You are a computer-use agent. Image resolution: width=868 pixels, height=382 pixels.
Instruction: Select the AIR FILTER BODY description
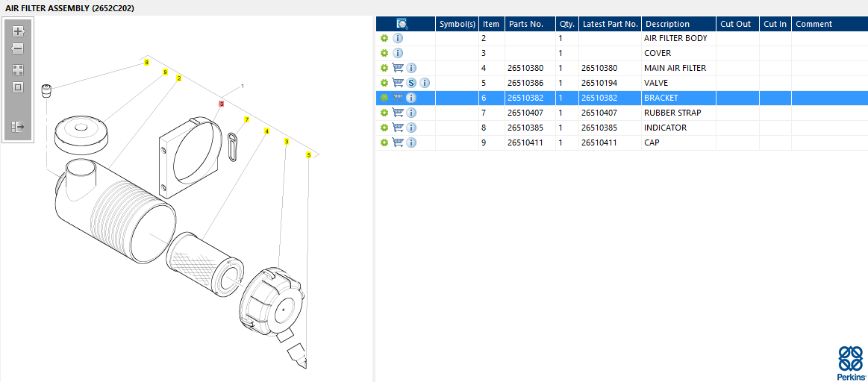coord(675,38)
